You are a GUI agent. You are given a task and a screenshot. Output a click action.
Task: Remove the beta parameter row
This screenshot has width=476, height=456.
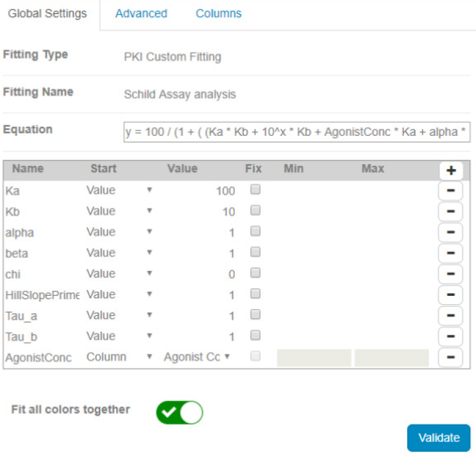[450, 253]
